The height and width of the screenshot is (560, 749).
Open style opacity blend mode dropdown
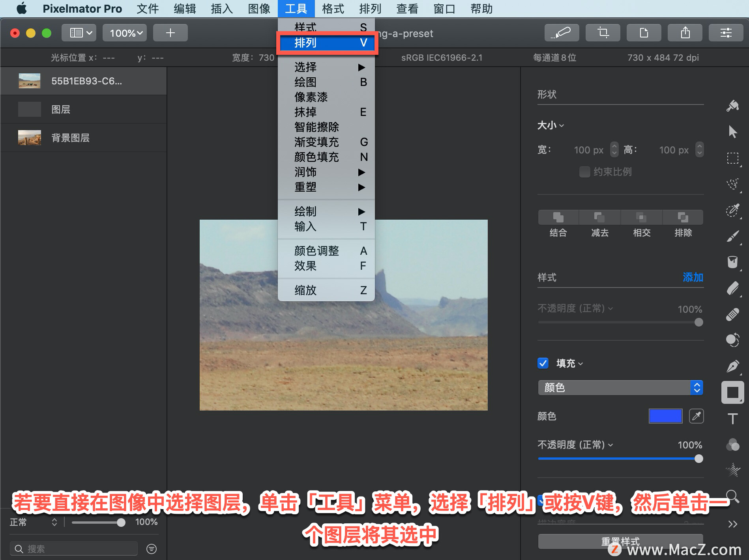575,308
